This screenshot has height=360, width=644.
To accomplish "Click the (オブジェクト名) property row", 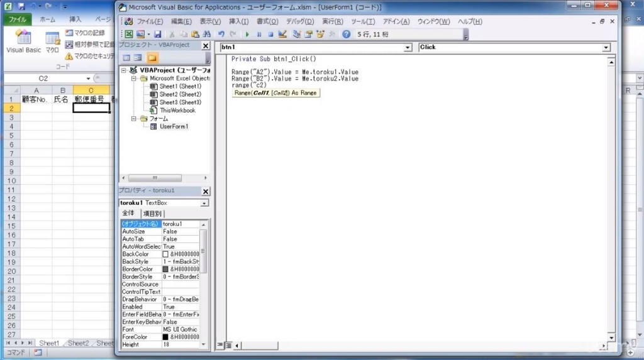I will click(x=160, y=224).
